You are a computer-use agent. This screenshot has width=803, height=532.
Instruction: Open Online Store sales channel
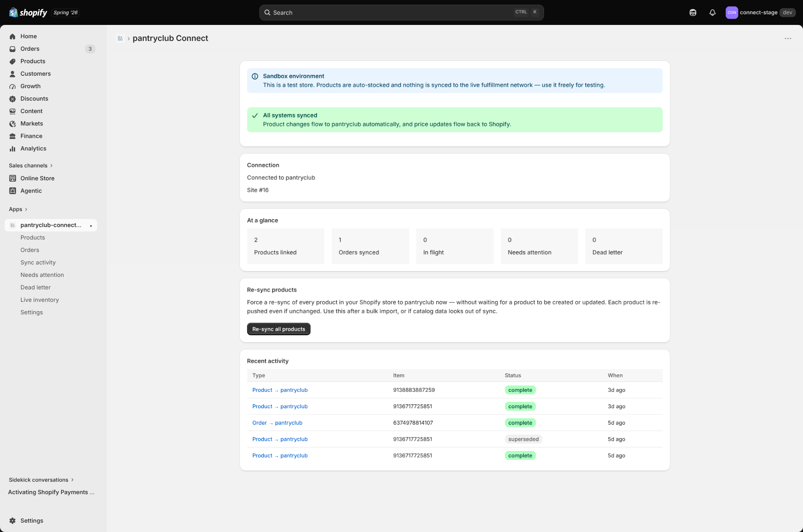coord(51,178)
